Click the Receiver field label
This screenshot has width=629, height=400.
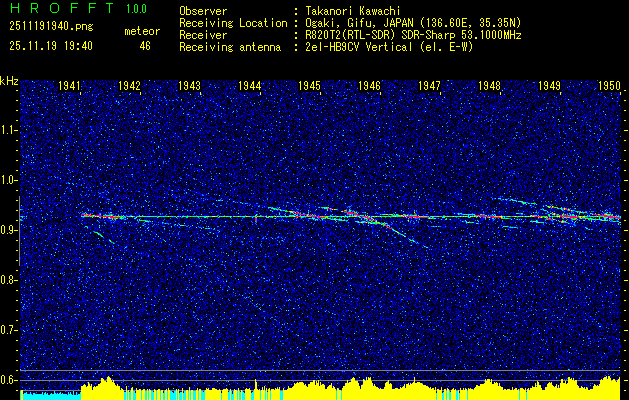coord(203,35)
